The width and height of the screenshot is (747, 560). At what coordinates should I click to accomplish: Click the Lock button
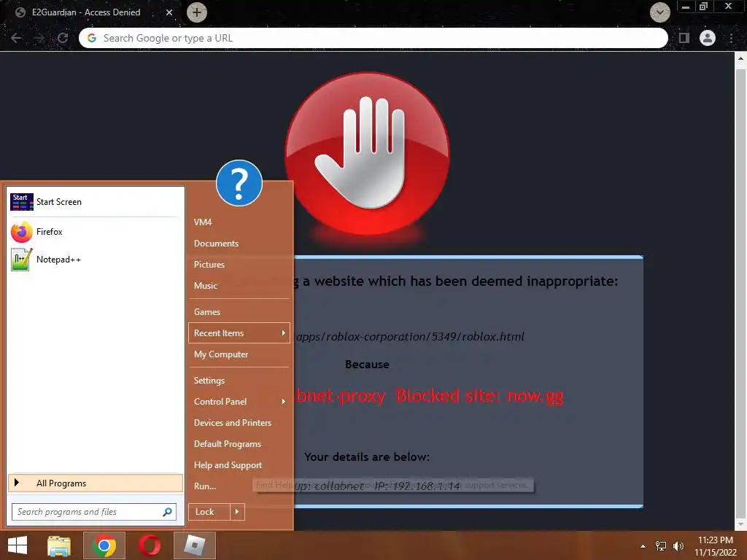[209, 512]
